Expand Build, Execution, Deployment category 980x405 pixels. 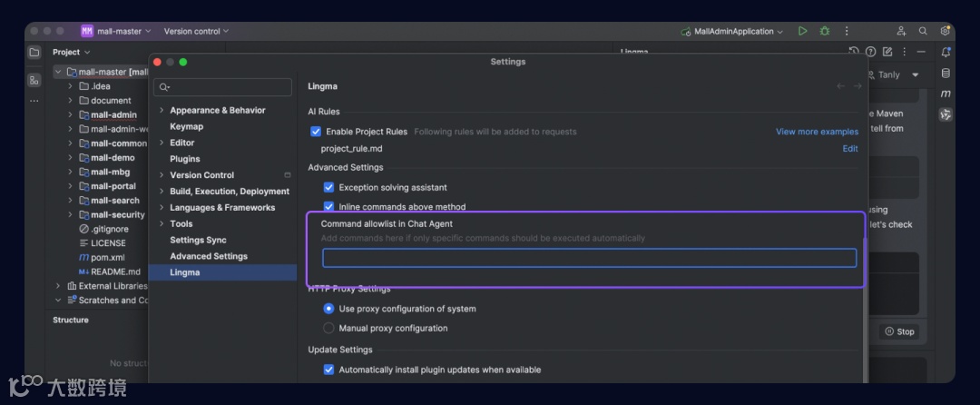coord(162,192)
